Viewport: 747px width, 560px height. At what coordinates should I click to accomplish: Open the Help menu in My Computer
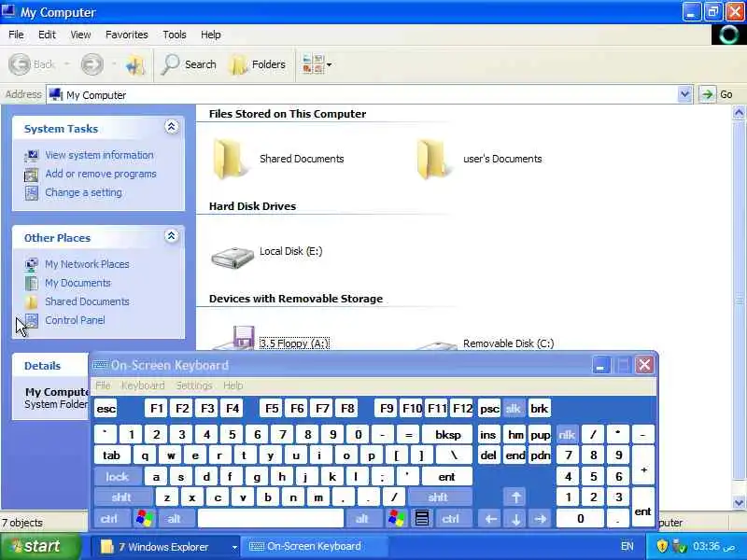pos(211,35)
